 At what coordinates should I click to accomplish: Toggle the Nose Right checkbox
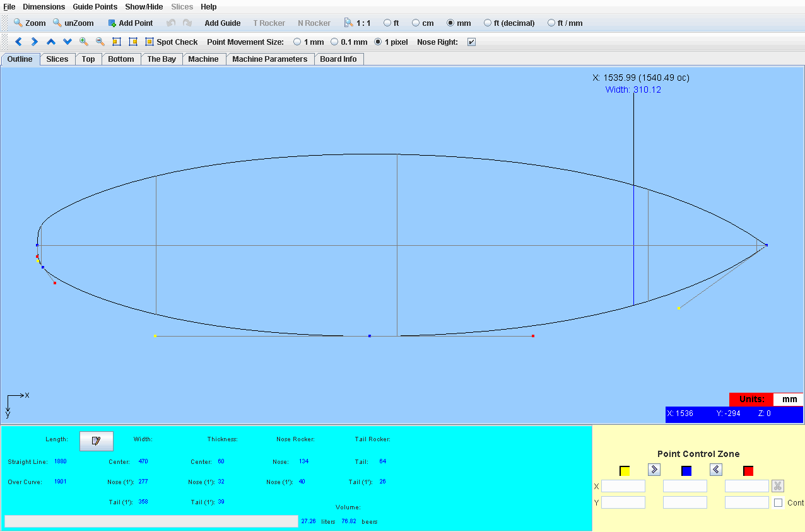click(x=471, y=42)
